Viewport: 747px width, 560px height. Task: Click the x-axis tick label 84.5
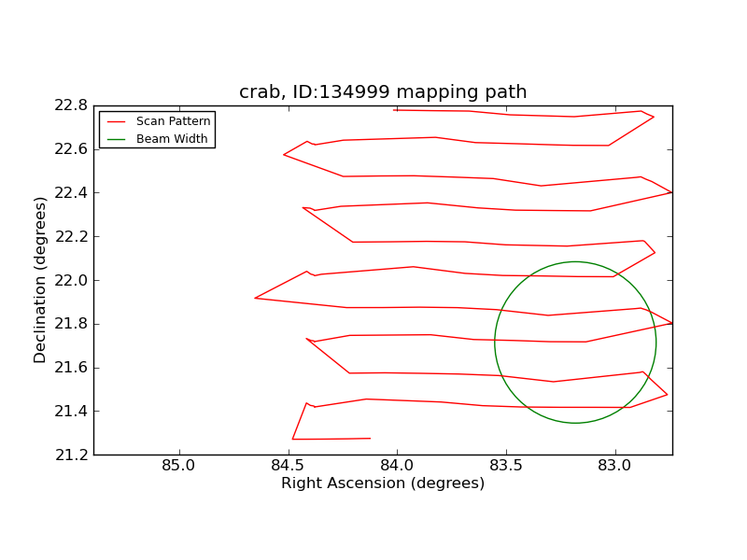click(x=288, y=465)
